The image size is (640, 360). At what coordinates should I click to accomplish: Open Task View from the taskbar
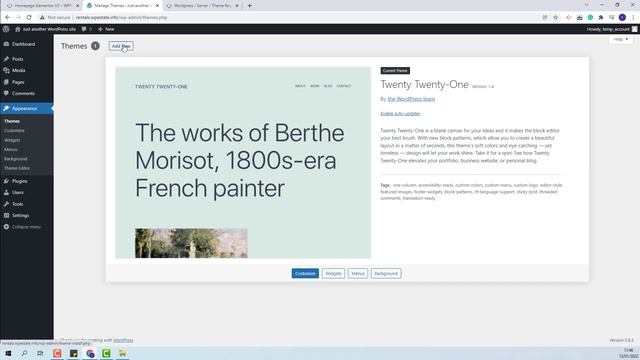tap(40, 353)
